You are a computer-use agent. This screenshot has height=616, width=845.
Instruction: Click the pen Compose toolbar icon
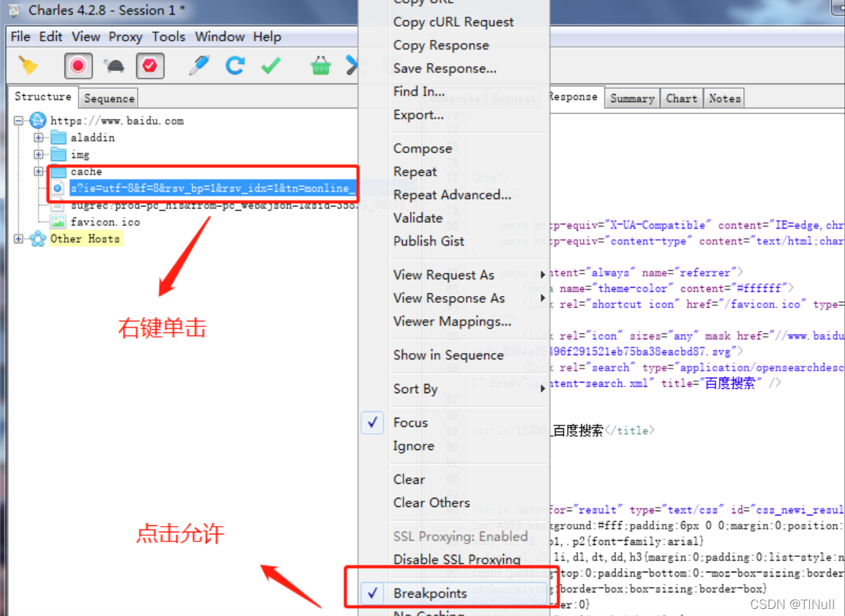tap(199, 66)
